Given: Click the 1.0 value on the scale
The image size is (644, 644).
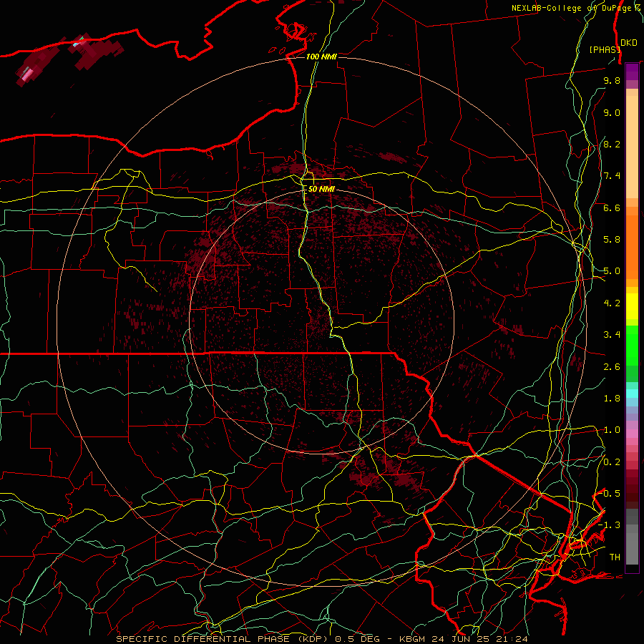Looking at the screenshot, I should click(612, 430).
